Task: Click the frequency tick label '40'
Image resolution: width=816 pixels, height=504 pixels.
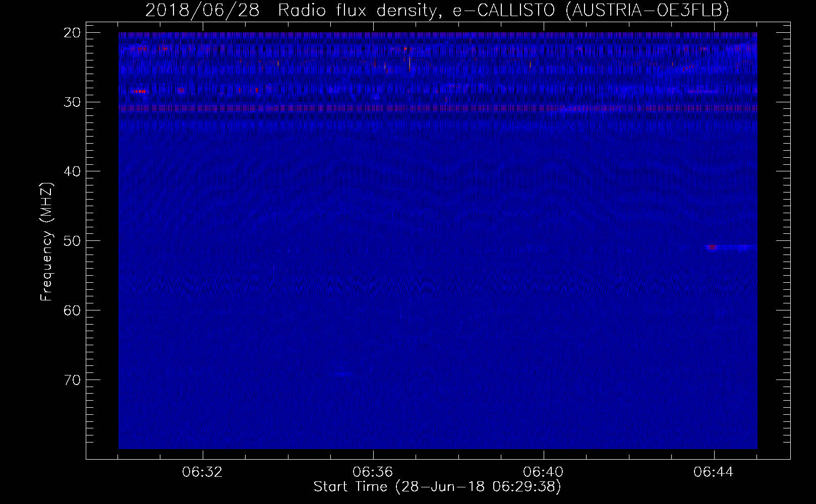Action: click(73, 171)
